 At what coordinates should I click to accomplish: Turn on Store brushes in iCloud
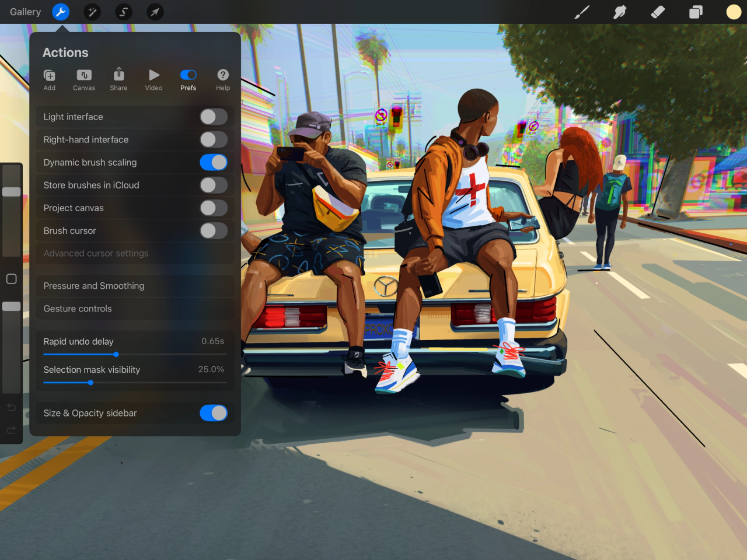click(x=214, y=185)
